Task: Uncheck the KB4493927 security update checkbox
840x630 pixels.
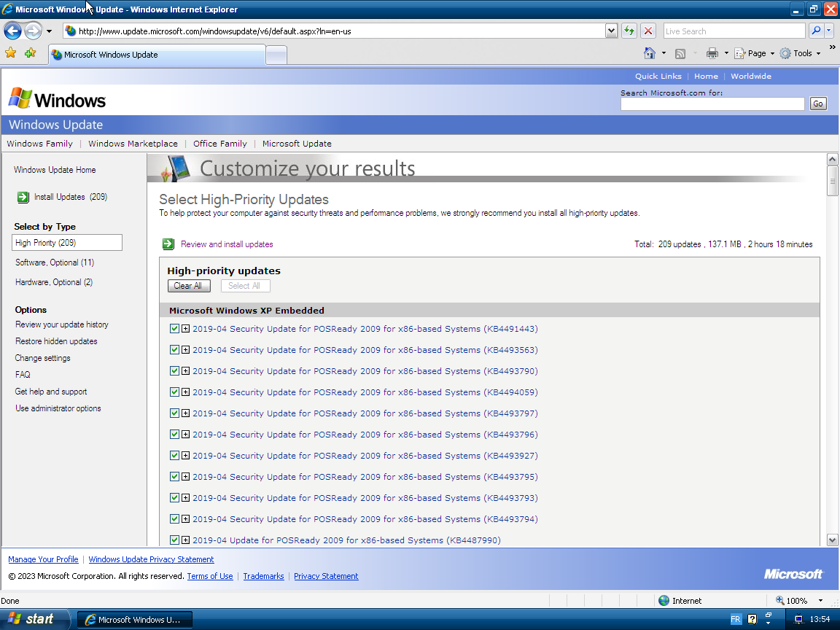Action: click(x=175, y=455)
